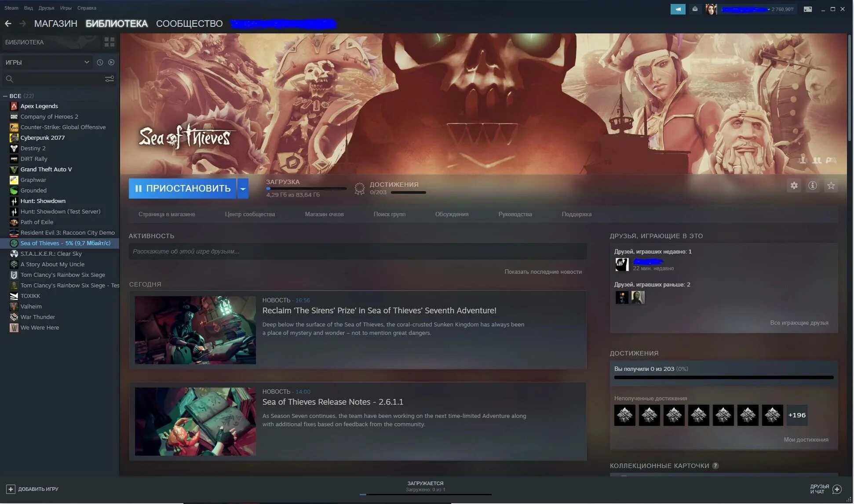Open the МАГАЗИН tab
854x504 pixels.
click(55, 24)
